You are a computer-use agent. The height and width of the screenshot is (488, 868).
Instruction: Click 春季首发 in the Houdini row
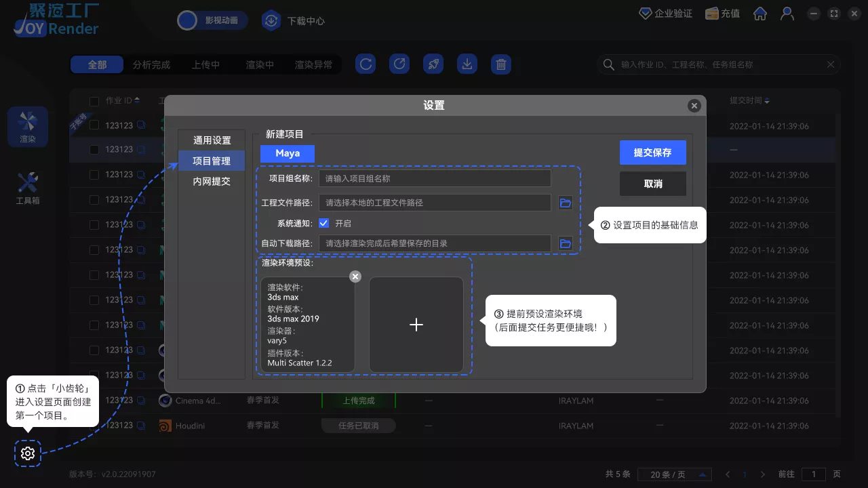click(x=263, y=426)
